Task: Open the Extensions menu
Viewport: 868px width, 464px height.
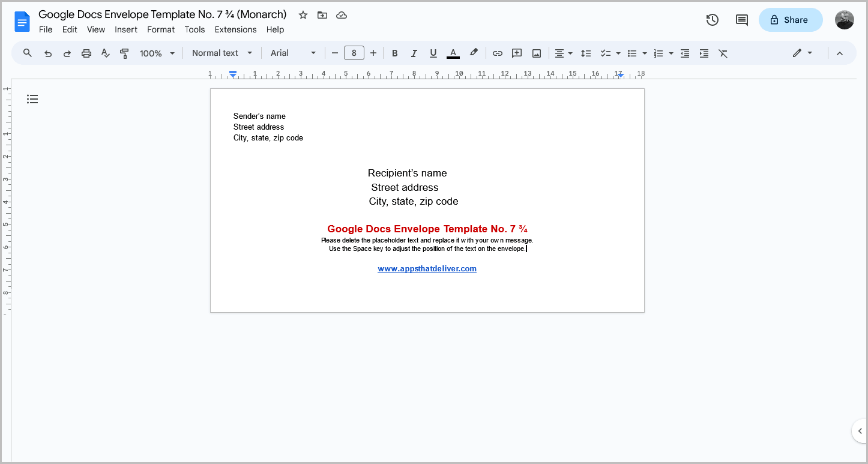Action: click(x=235, y=29)
